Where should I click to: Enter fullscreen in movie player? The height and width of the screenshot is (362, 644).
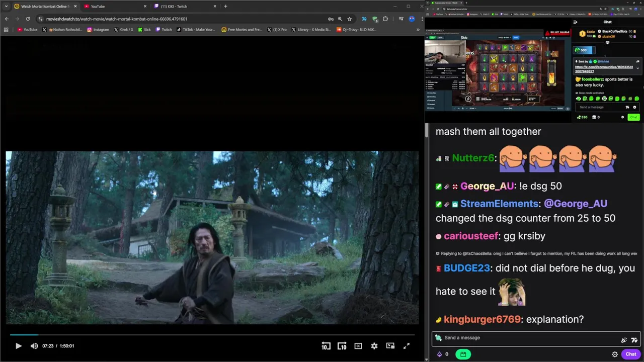coord(407,346)
